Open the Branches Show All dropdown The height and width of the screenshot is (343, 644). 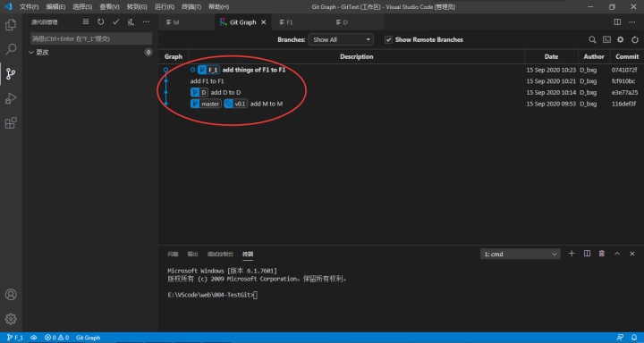pyautogui.click(x=341, y=40)
